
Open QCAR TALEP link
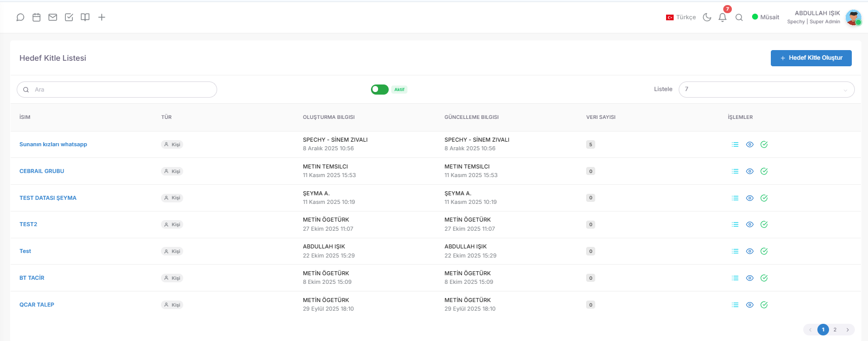37,305
